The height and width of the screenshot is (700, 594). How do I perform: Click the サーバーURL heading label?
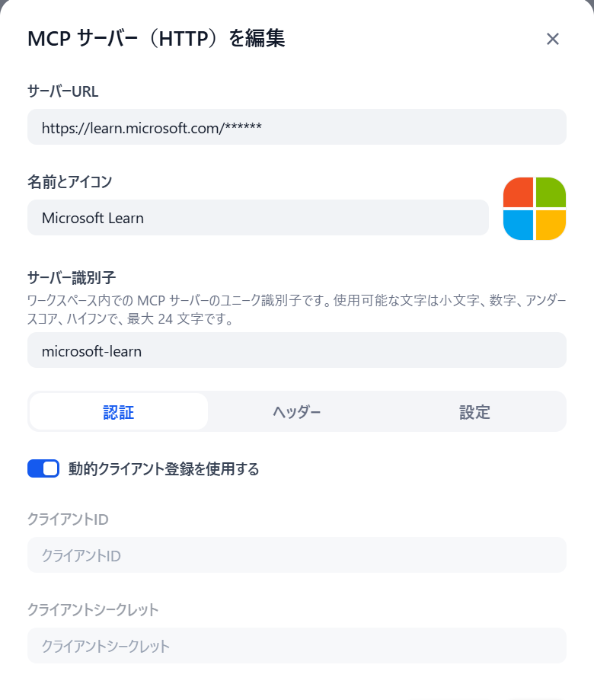pos(63,91)
